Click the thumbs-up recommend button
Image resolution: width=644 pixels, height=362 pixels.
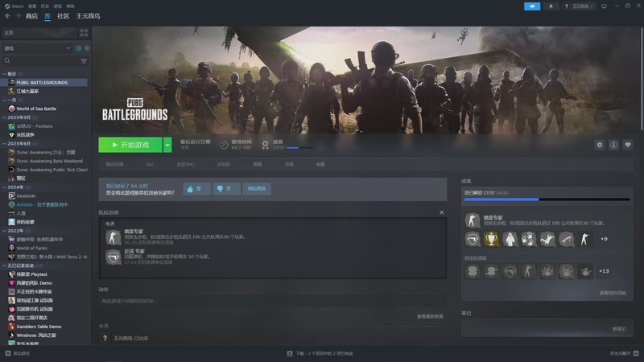pyautogui.click(x=196, y=189)
